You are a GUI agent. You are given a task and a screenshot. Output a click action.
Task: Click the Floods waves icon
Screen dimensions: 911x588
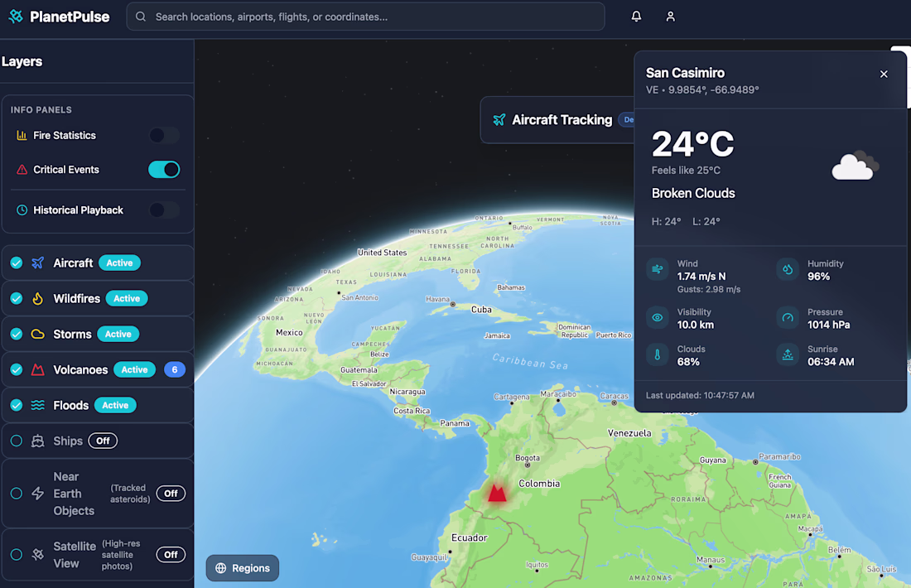pos(38,406)
